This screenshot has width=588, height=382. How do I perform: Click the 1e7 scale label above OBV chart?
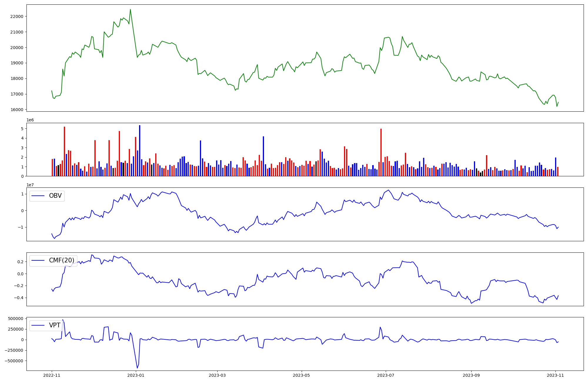click(x=30, y=185)
